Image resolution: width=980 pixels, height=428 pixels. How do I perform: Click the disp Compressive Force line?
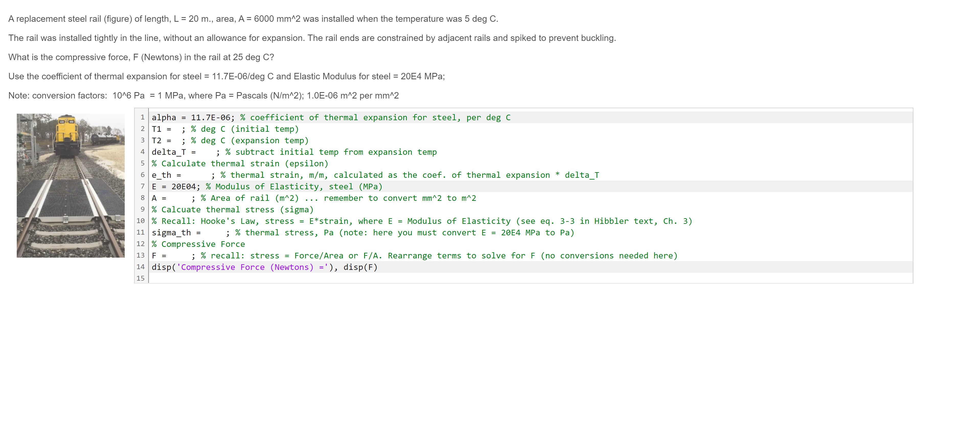[264, 267]
